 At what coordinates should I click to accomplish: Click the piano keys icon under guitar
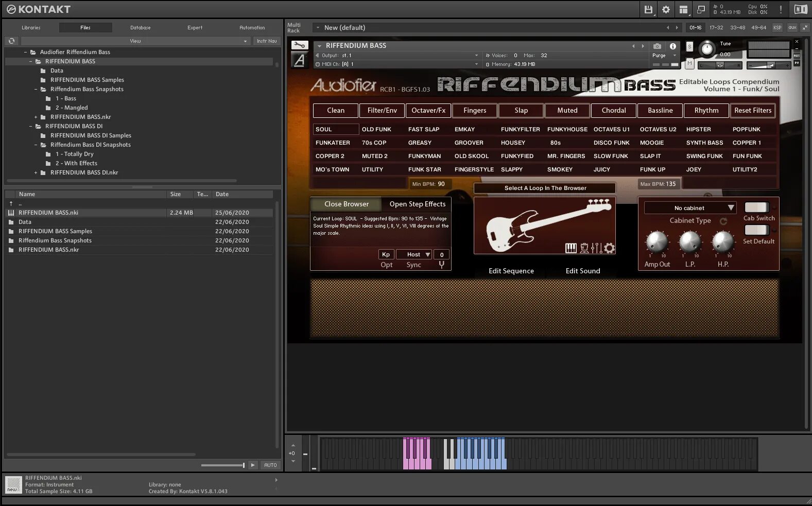coord(571,249)
